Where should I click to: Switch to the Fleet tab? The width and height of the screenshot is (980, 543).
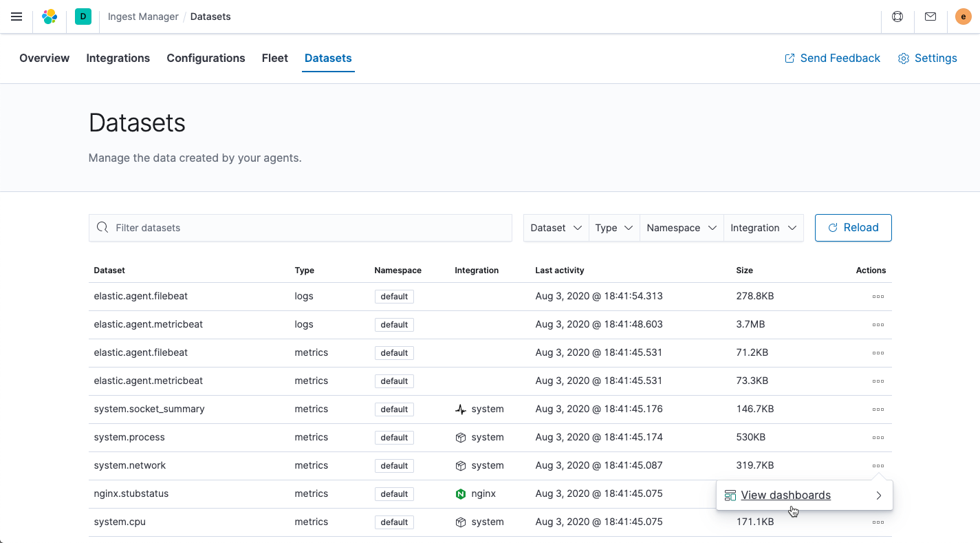coord(274,58)
